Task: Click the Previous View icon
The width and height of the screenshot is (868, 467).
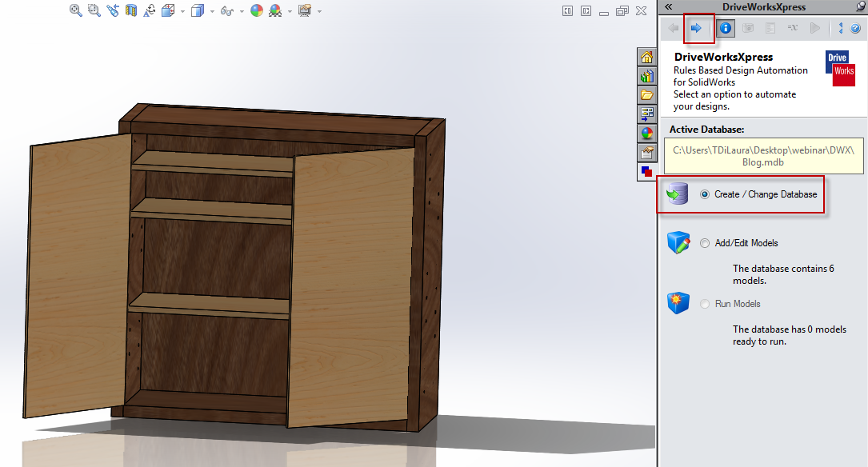Action: coord(113,10)
